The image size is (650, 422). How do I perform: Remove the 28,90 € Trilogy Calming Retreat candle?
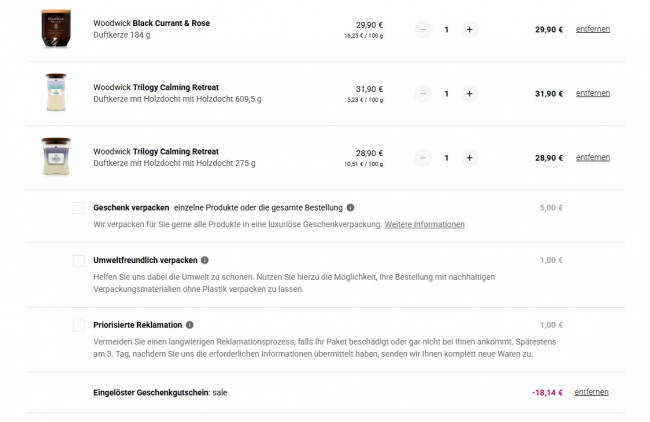click(592, 157)
